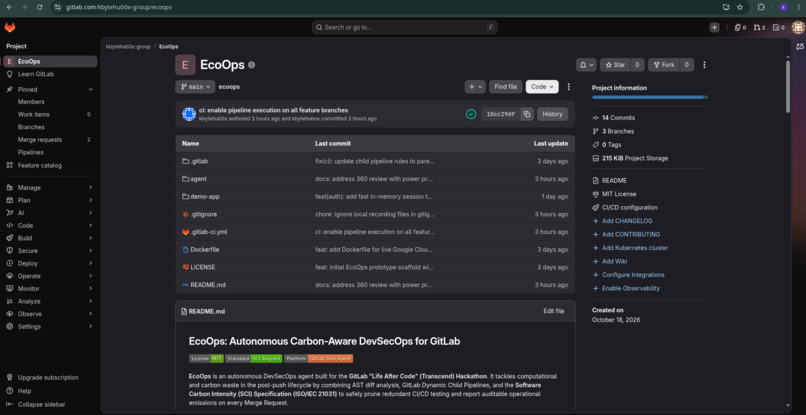Image resolution: width=806 pixels, height=415 pixels.
Task: Open the add file plus dropdown
Action: pos(475,87)
